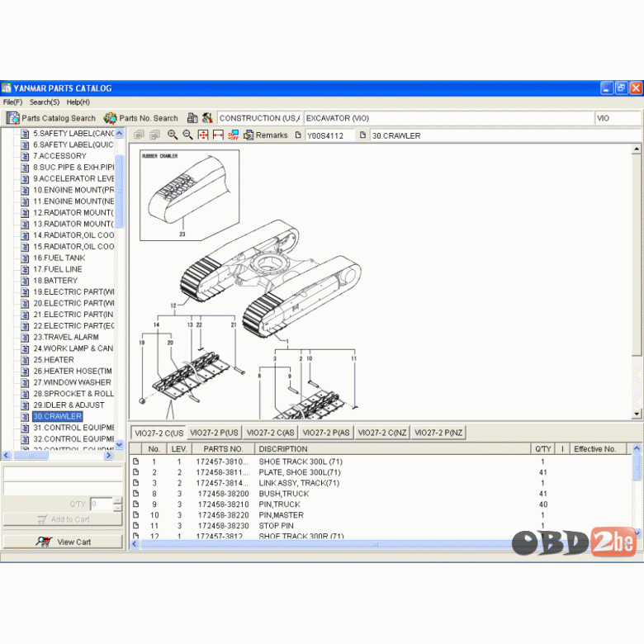Open the Search(S) menu

(x=45, y=102)
